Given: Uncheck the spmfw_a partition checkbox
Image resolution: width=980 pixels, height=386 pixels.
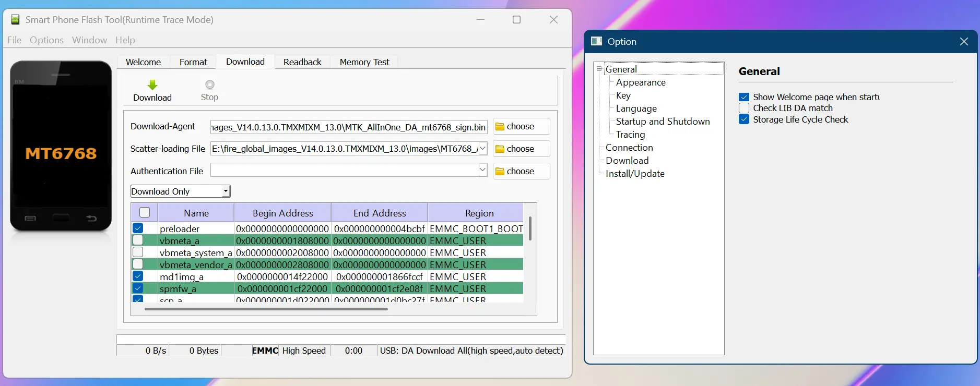Looking at the screenshot, I should click(138, 288).
